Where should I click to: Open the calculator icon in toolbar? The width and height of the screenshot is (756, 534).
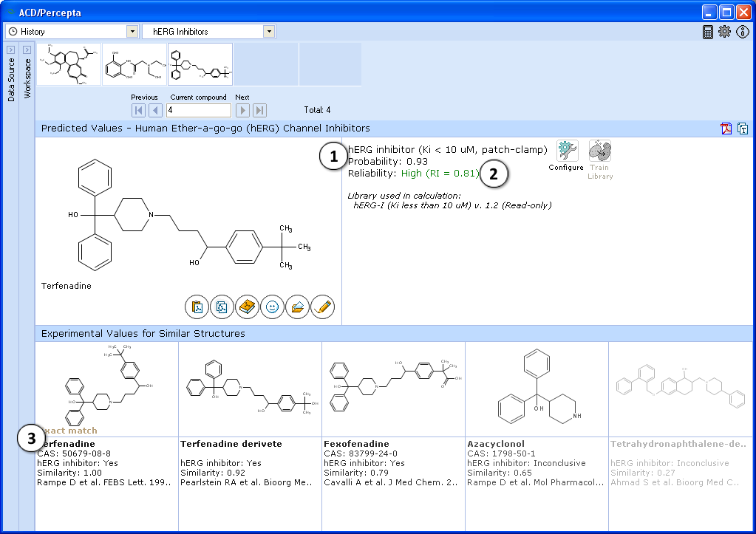[707, 32]
